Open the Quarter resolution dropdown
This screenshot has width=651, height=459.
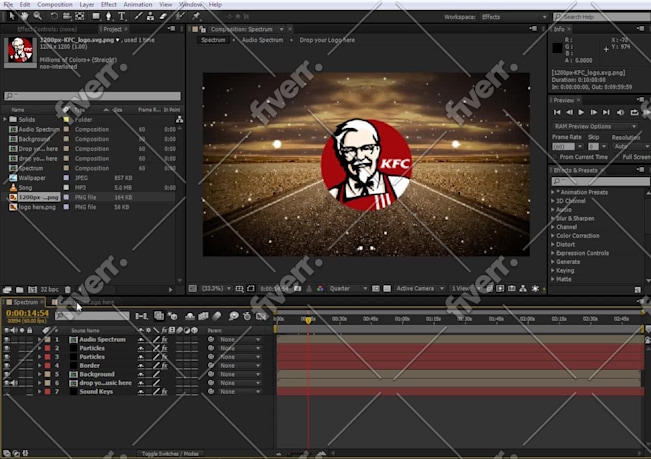pyautogui.click(x=348, y=288)
